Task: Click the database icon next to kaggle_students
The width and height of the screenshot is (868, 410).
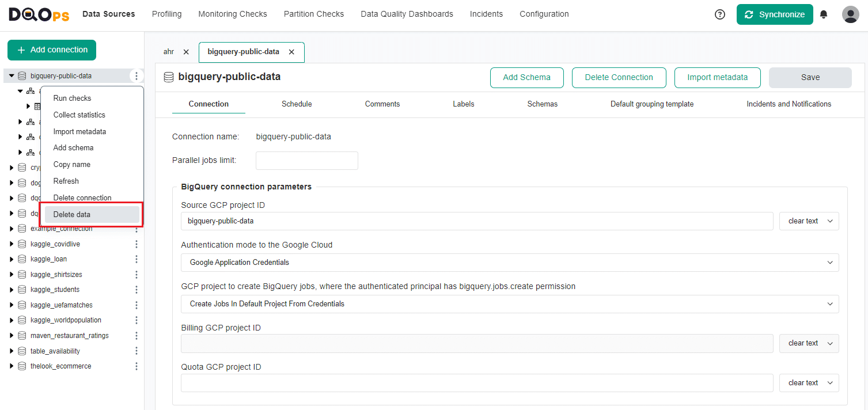Action: pos(22,290)
